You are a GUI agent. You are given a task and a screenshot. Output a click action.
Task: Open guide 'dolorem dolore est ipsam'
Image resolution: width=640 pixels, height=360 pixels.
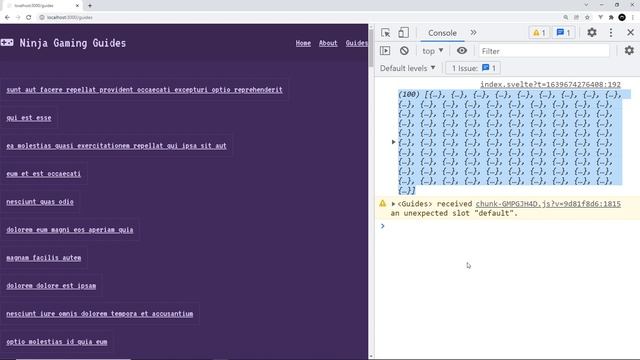(x=51, y=286)
